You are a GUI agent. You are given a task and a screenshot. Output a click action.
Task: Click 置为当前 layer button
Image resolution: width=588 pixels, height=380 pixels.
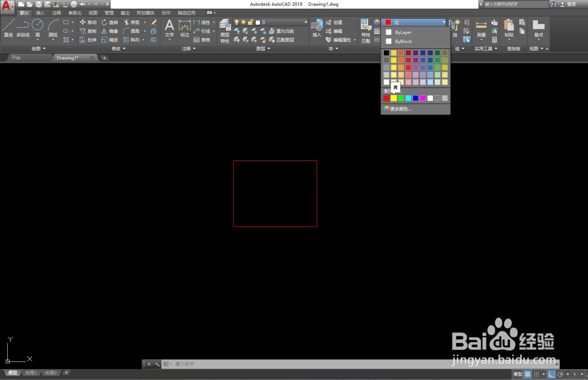point(281,31)
